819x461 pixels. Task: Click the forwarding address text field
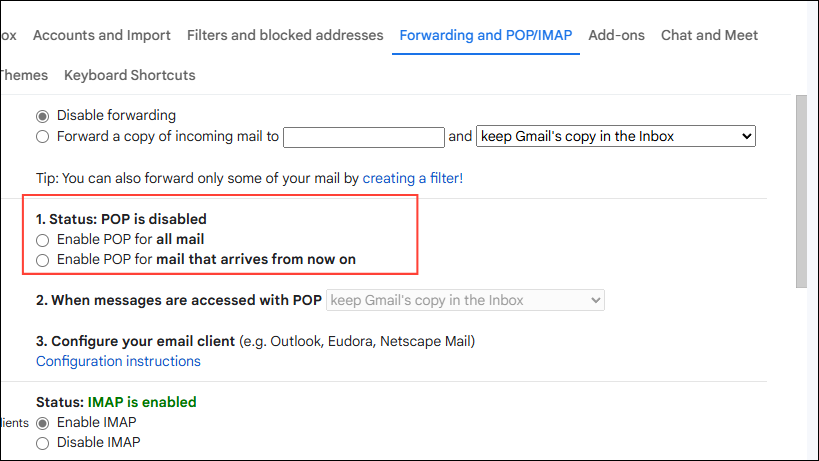363,137
